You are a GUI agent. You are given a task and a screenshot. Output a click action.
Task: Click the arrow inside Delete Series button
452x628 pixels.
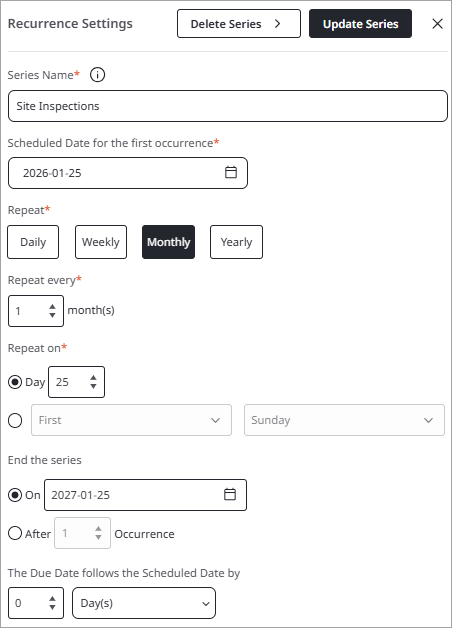277,24
